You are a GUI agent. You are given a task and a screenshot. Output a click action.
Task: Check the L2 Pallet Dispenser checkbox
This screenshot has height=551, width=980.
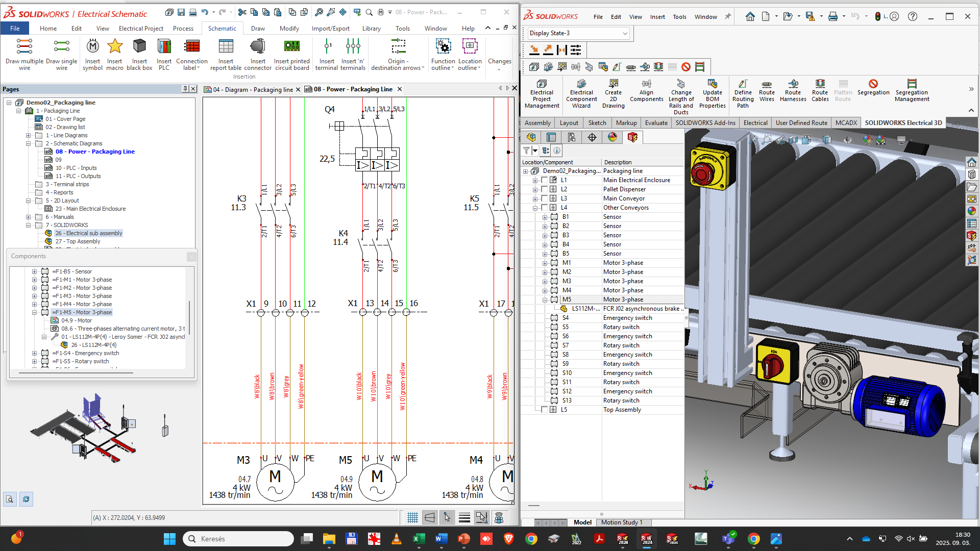click(x=544, y=189)
